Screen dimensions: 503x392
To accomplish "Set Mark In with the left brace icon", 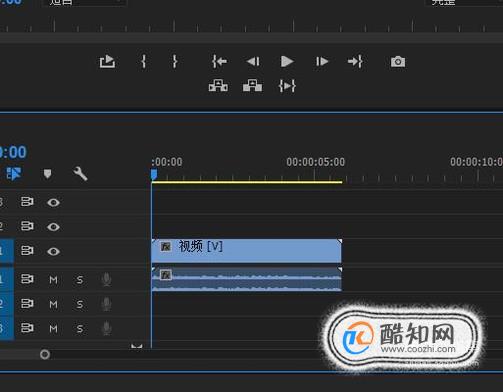I will (144, 62).
